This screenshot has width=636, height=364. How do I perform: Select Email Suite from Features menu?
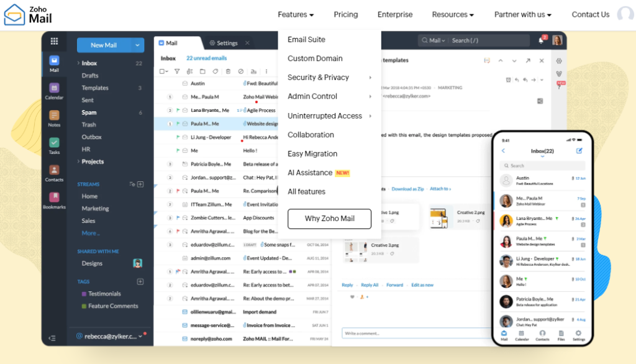(x=306, y=39)
